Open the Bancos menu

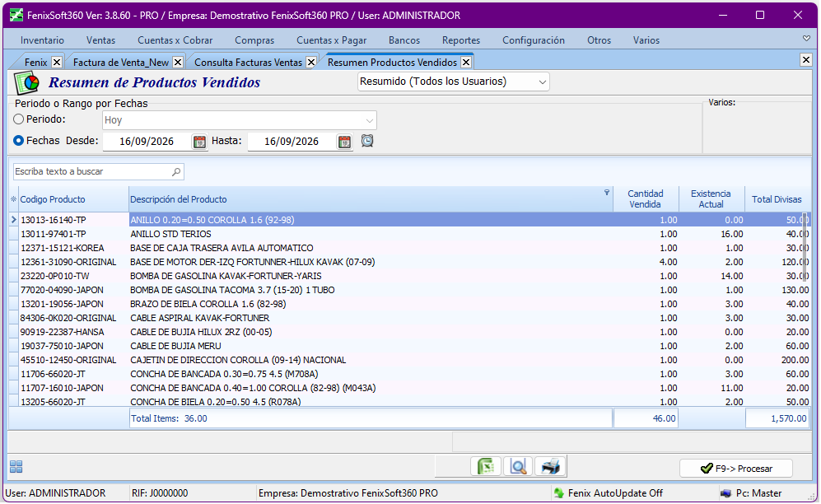point(404,40)
